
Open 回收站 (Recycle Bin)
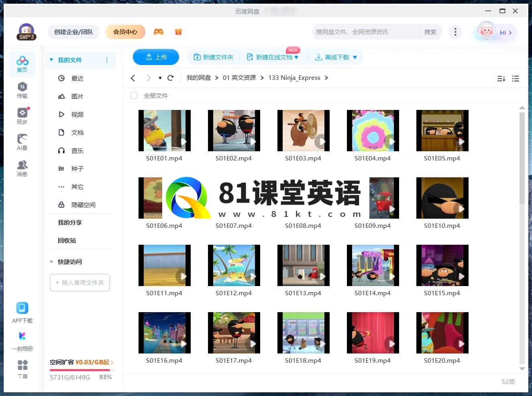pos(67,240)
